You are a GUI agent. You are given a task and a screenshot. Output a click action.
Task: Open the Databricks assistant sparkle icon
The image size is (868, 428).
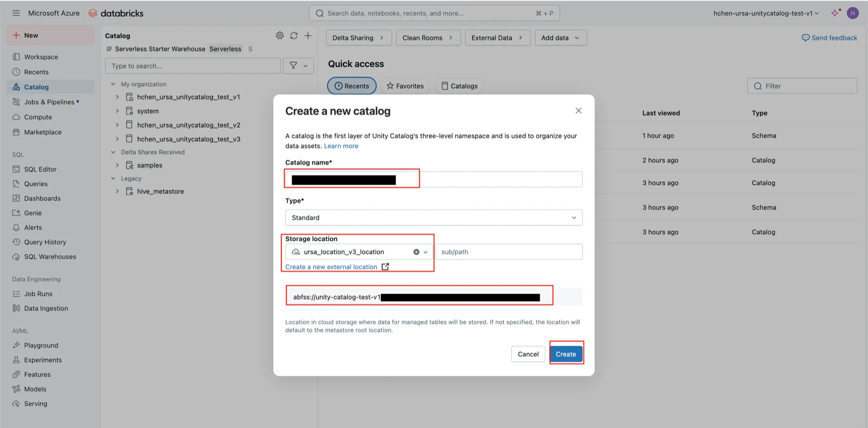click(835, 13)
